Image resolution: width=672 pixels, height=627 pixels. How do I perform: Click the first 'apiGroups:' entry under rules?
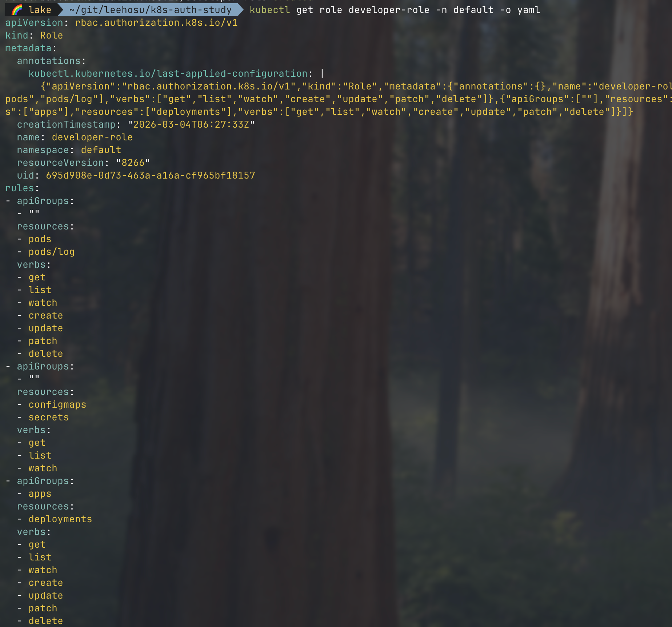click(x=45, y=201)
